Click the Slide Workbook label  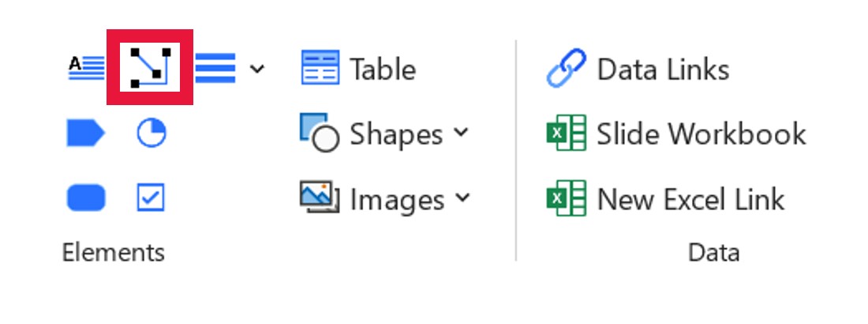[701, 134]
